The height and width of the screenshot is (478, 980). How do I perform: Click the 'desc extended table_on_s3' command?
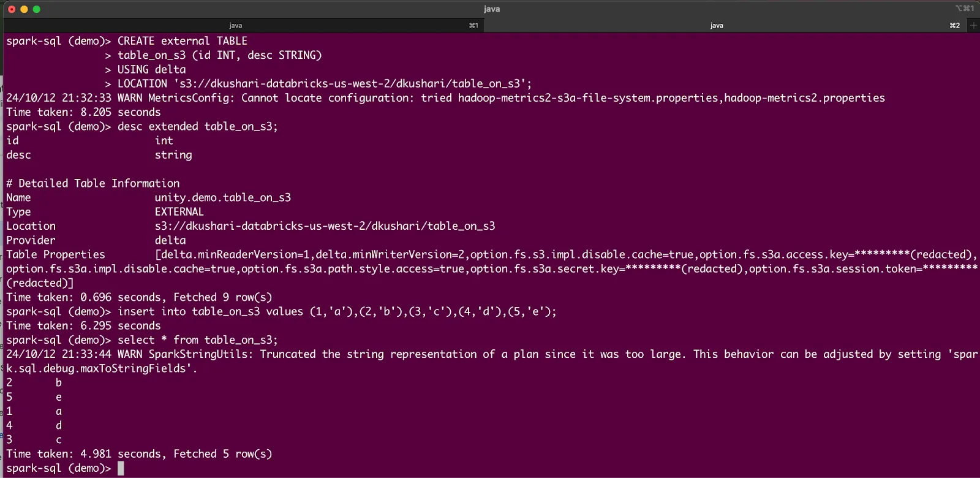[197, 127]
